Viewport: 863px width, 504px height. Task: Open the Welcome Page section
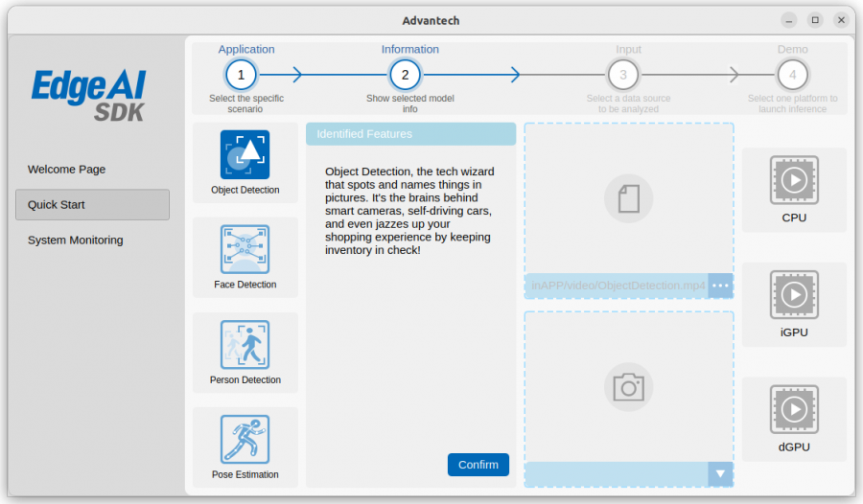pyautogui.click(x=66, y=169)
